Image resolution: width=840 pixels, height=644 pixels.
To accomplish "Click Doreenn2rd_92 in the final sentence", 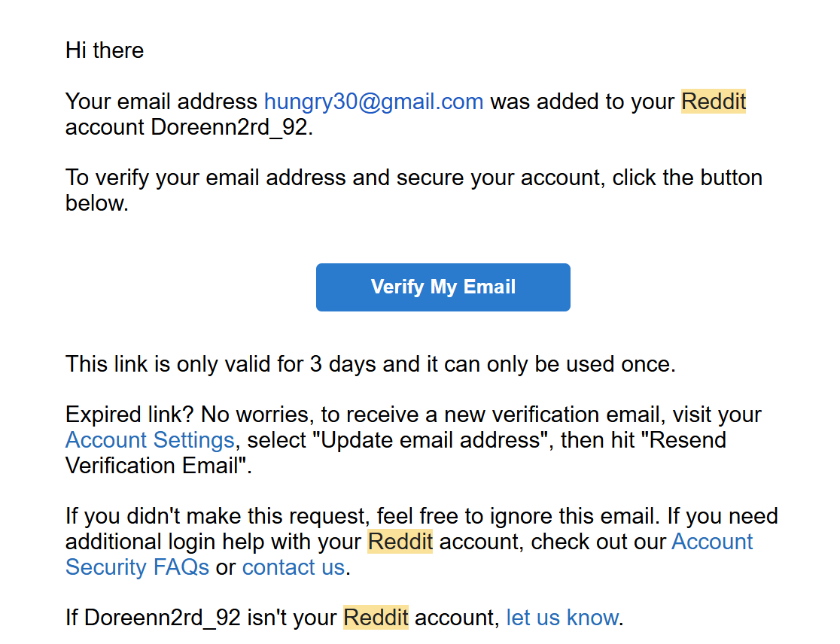I will point(163,618).
